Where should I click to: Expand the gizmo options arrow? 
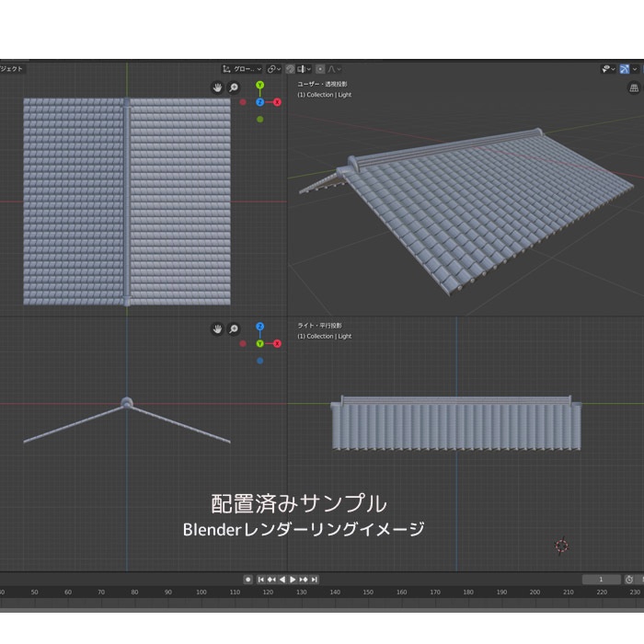tap(635, 69)
